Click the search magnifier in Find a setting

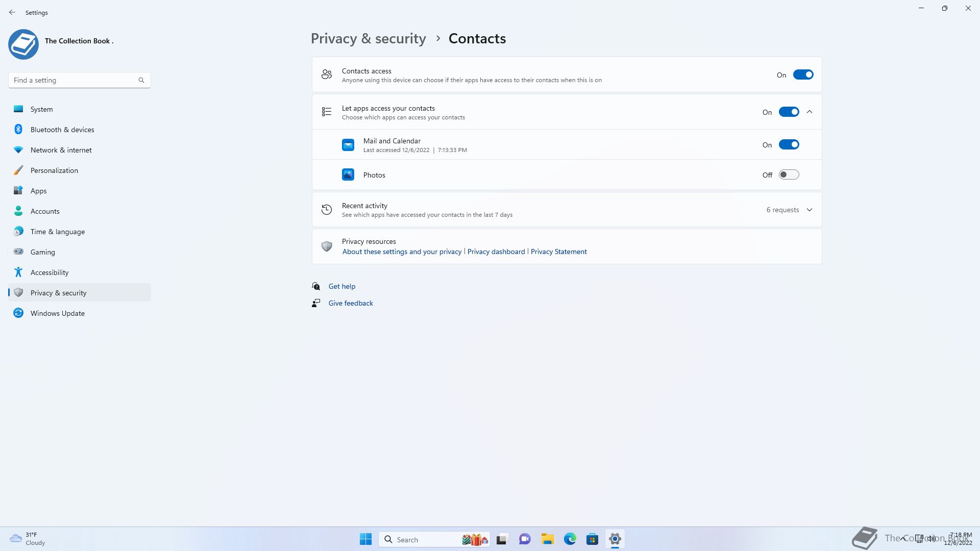[141, 80]
